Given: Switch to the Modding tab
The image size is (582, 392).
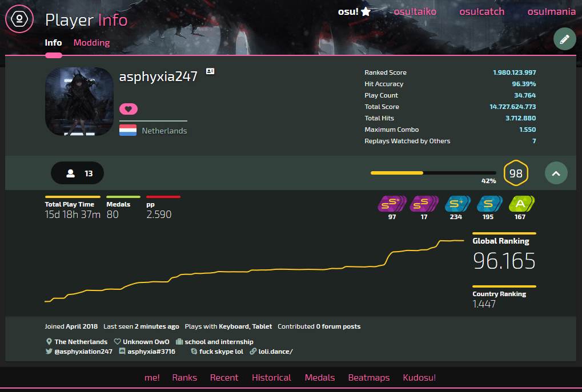Looking at the screenshot, I should [91, 42].
